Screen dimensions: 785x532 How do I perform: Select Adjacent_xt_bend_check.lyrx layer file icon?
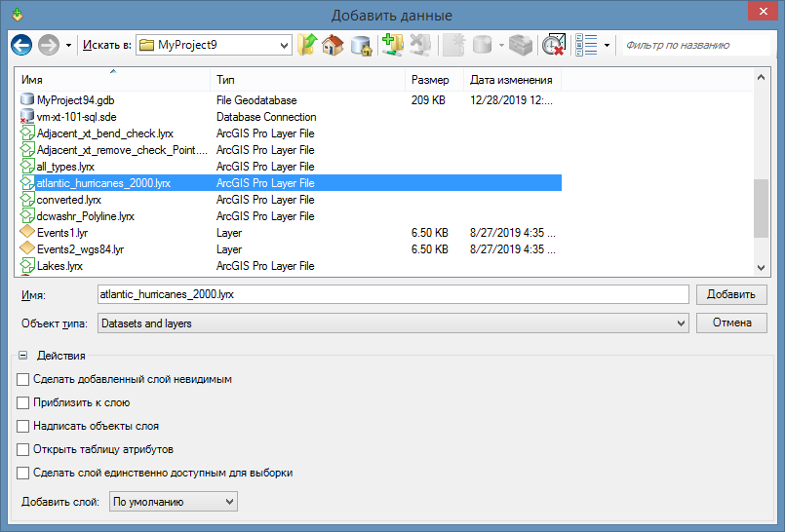(x=27, y=133)
